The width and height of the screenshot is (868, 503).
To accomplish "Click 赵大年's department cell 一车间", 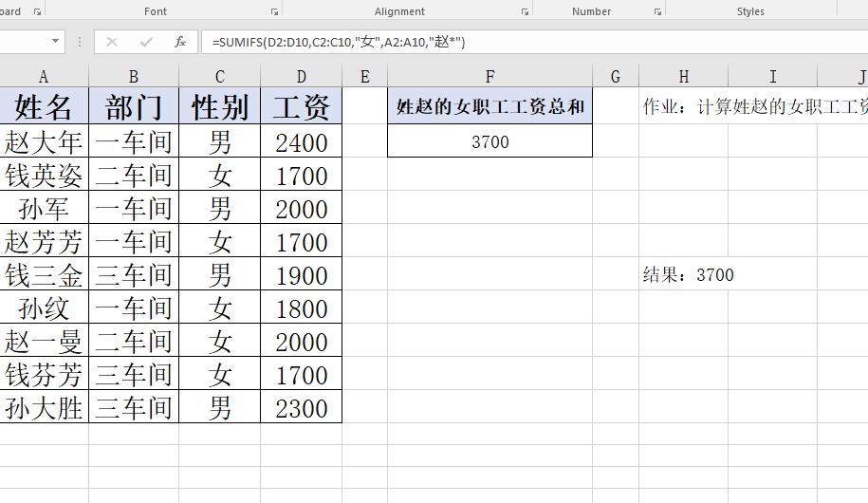I will 134,140.
